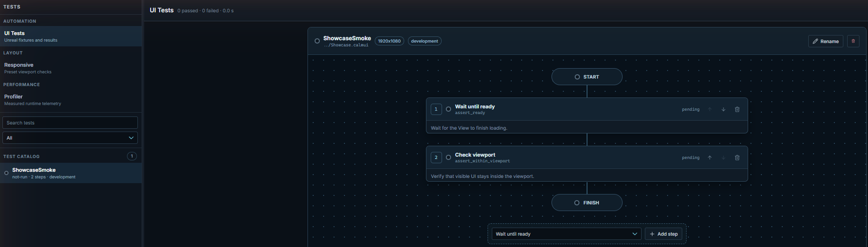868x247 pixels.
Task: Open Profiler performance section
Action: pos(71,100)
